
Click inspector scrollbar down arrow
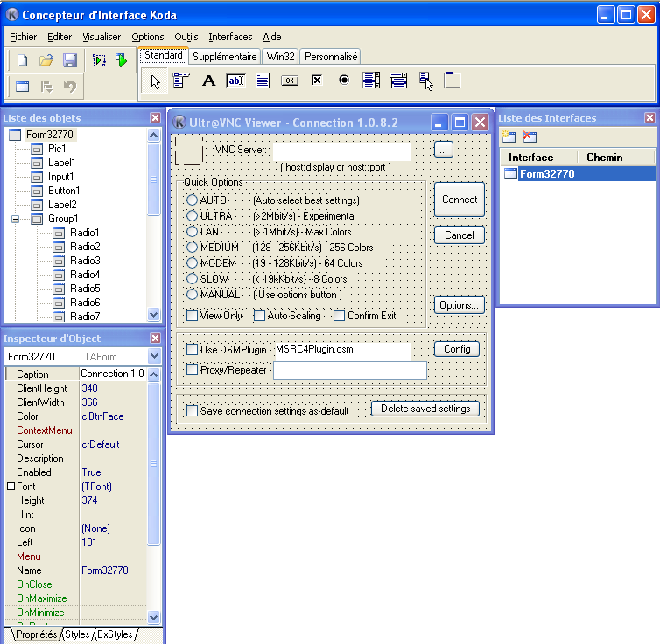(x=154, y=617)
